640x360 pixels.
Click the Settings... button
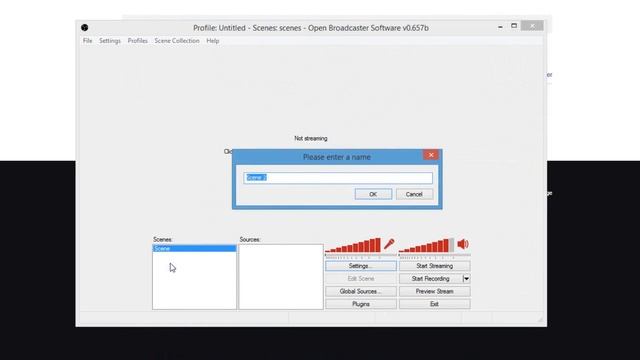click(361, 266)
